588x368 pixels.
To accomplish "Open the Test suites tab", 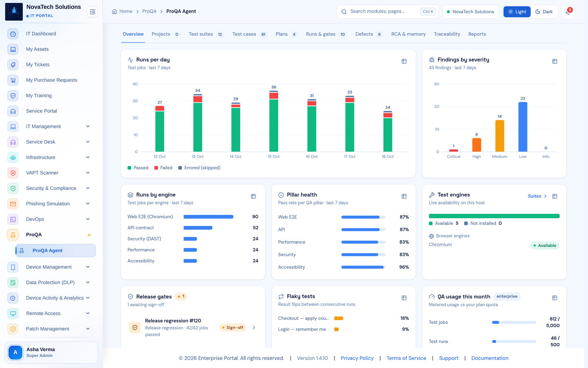I will (x=206, y=34).
